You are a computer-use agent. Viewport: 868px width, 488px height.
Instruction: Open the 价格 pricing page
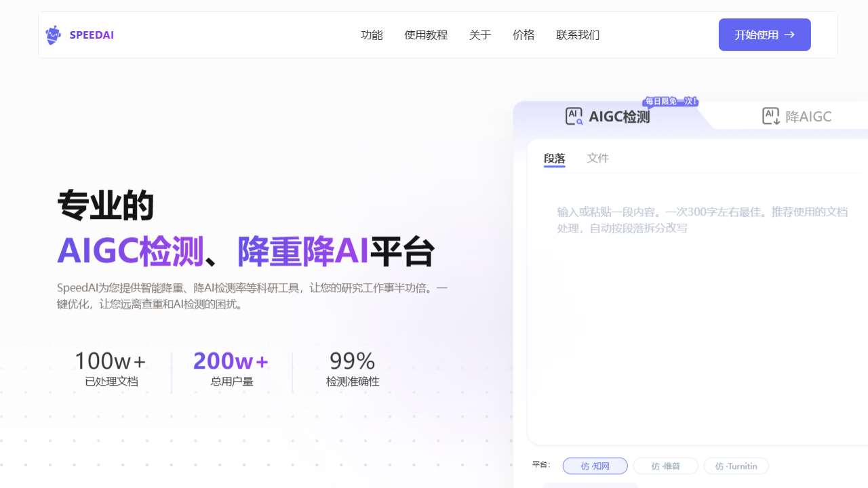pyautogui.click(x=524, y=35)
